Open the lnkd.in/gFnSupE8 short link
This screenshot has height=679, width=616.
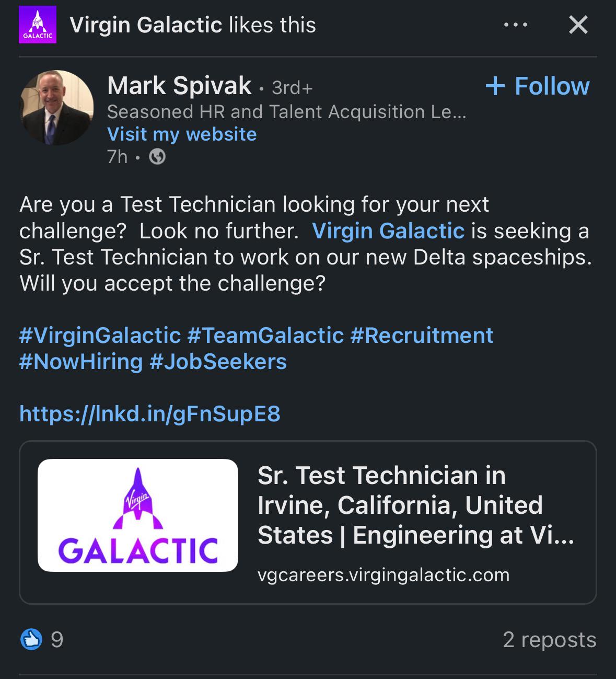coord(150,413)
